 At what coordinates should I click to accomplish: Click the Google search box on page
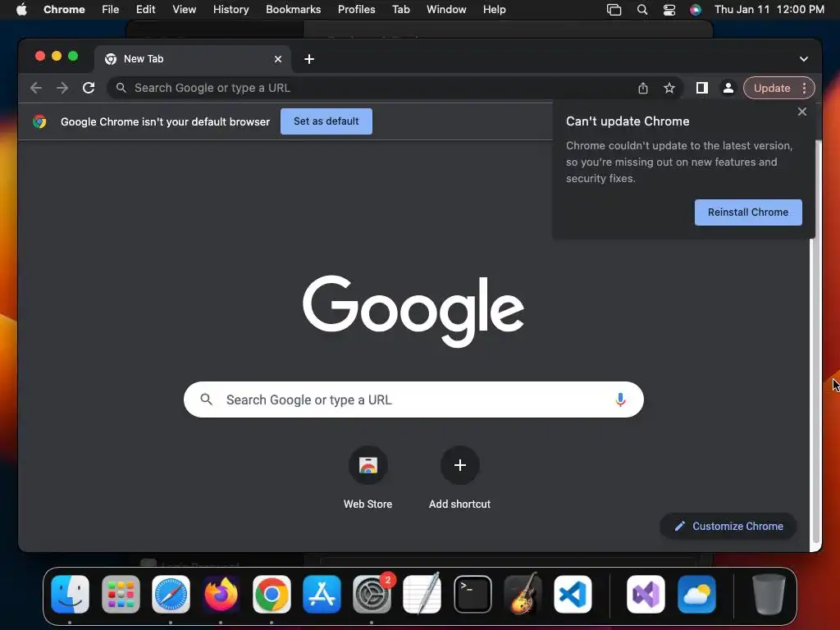pyautogui.click(x=413, y=399)
